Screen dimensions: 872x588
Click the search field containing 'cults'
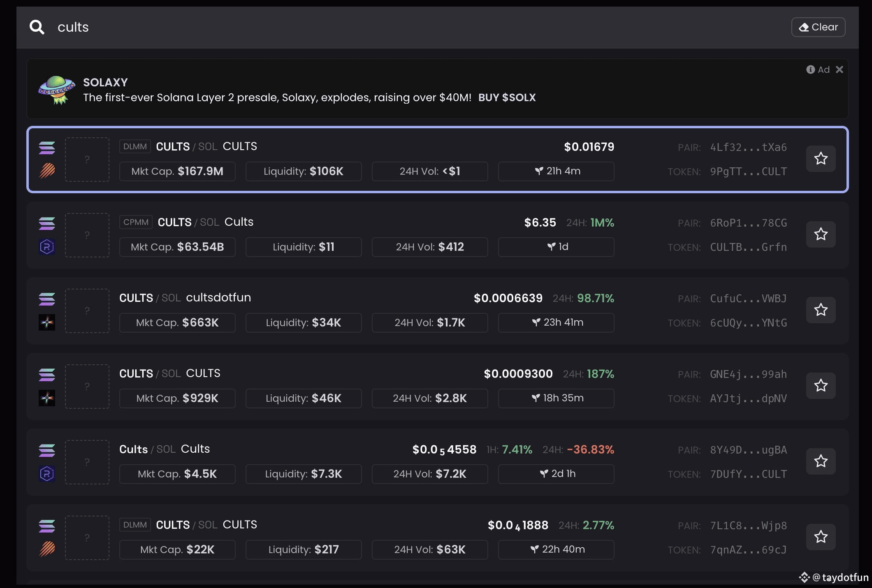pos(411,27)
